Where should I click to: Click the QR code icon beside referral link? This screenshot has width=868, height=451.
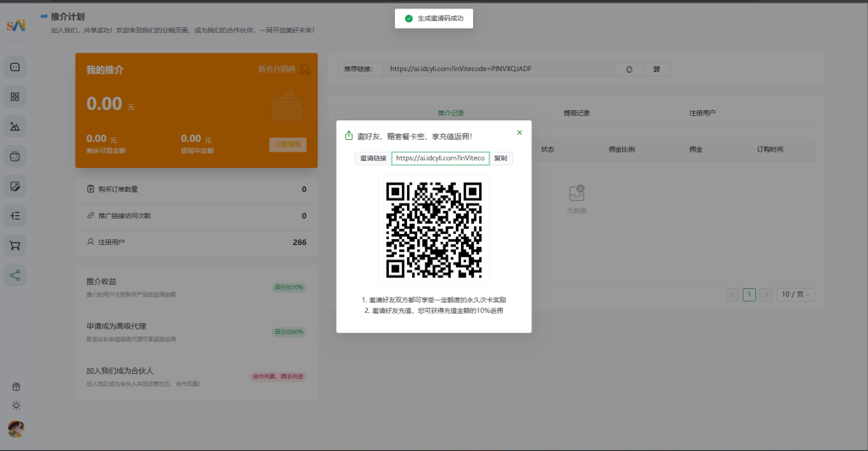pyautogui.click(x=656, y=69)
